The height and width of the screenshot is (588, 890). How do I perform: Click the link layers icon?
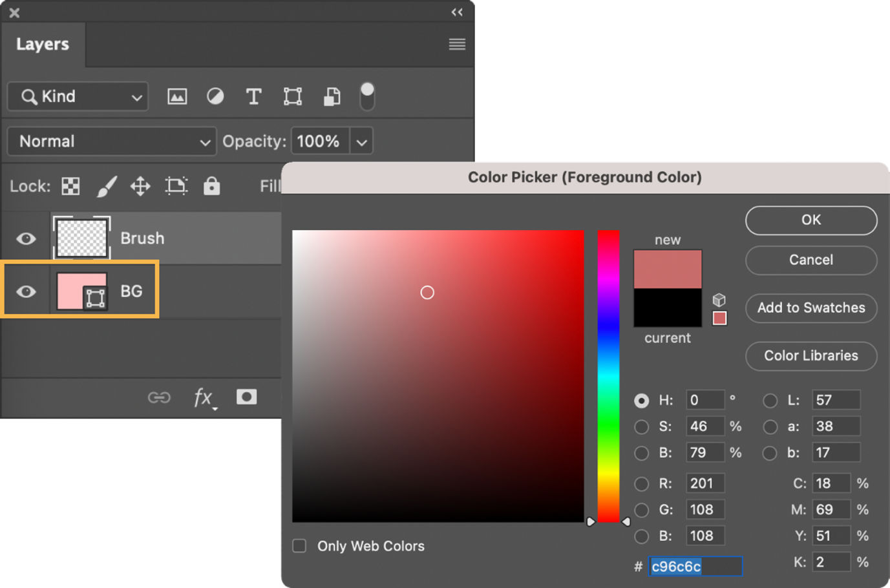click(x=159, y=397)
